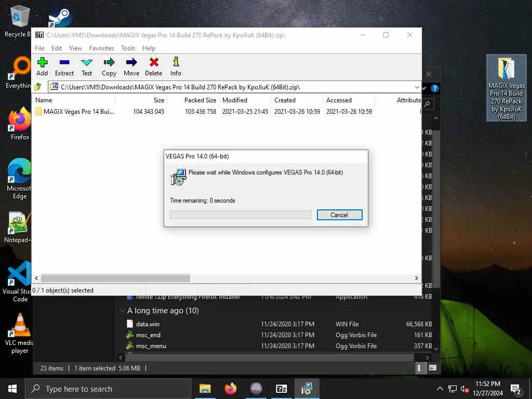
Task: Switch Explorer to large icons view
Action: point(432,368)
